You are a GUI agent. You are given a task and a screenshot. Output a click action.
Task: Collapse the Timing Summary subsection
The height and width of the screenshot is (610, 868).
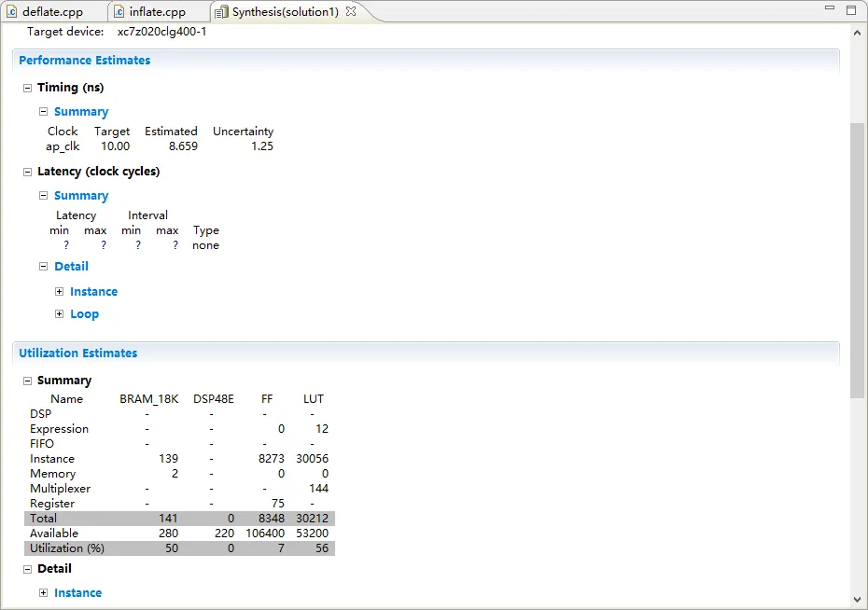[44, 112]
